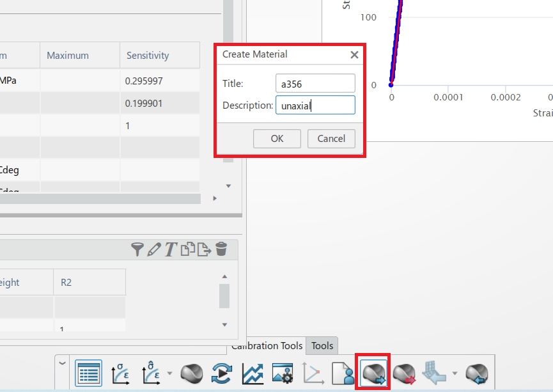Image resolution: width=553 pixels, height=392 pixels.
Task: Open dropdown arrow next to the mesh arrow icon
Action: point(455,373)
